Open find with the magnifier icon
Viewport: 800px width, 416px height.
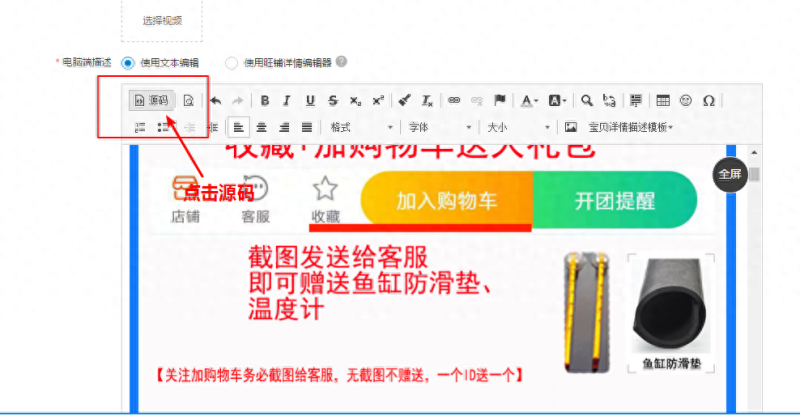[587, 101]
